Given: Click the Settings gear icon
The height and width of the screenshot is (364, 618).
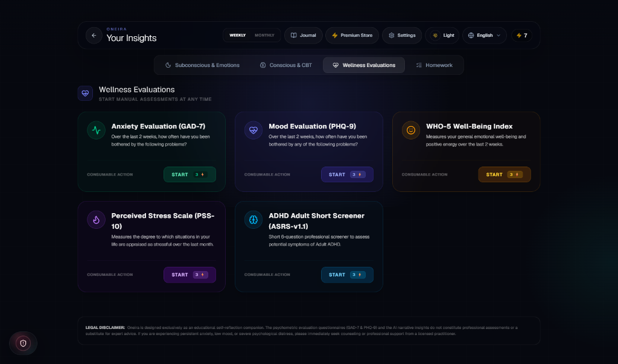Looking at the screenshot, I should point(391,36).
